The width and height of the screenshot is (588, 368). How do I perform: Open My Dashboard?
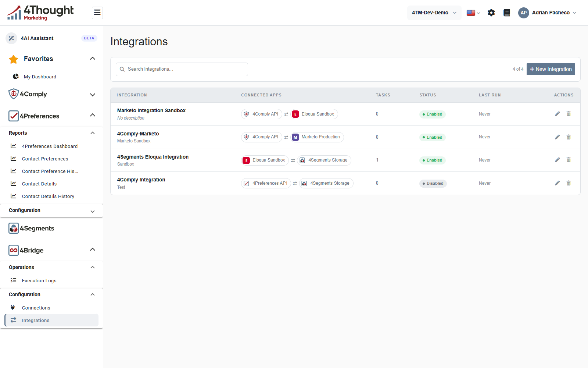click(40, 77)
